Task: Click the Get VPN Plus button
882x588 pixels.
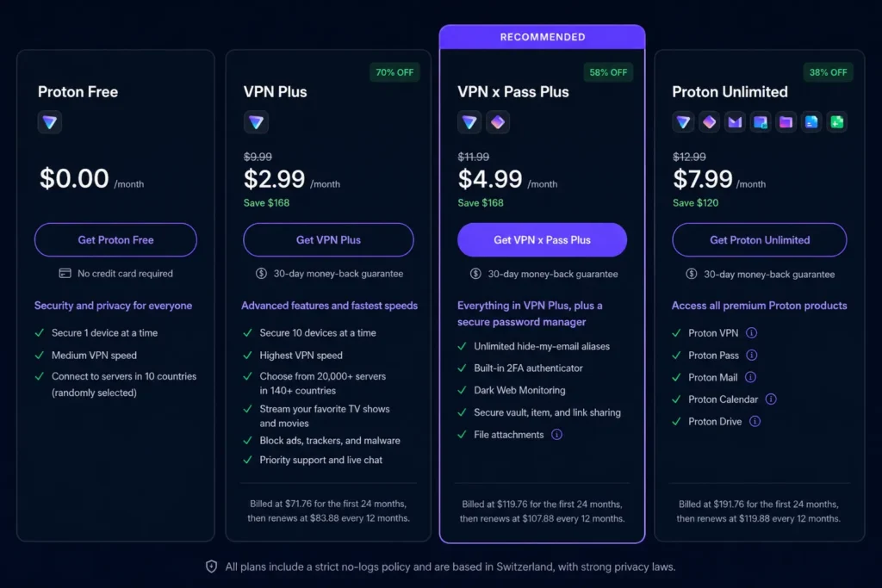Action: 328,240
